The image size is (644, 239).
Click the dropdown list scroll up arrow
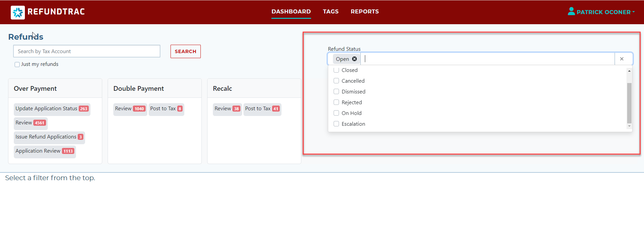(x=629, y=71)
